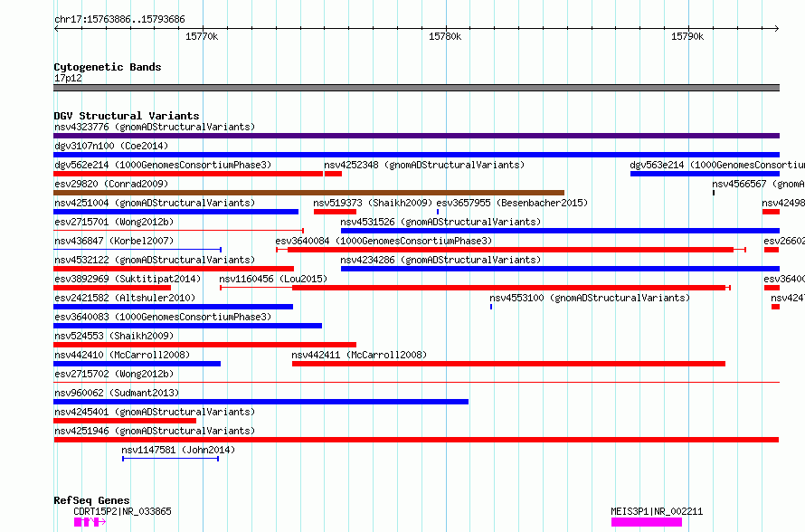Click the nsv1147581 (John2014) blue line

click(170, 459)
